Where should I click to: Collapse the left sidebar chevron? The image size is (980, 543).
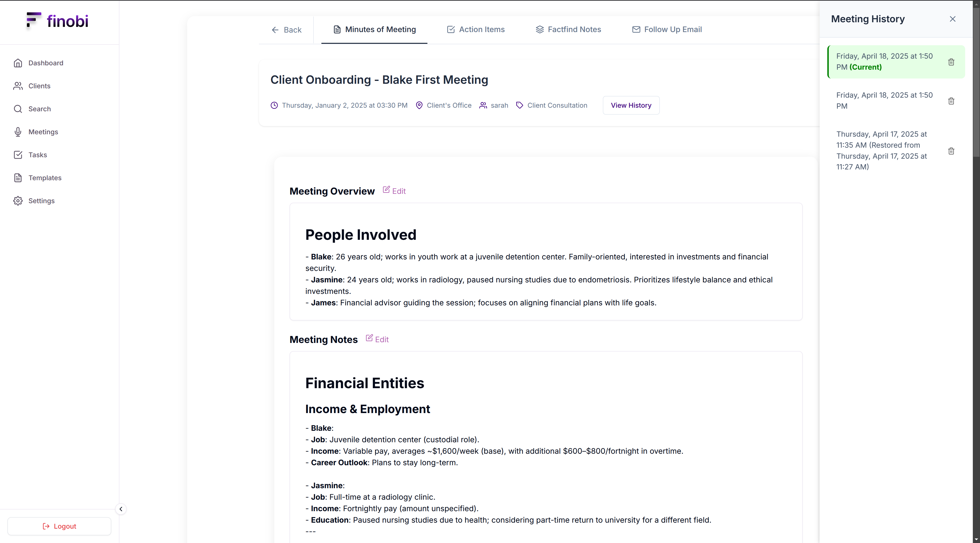[x=121, y=509]
